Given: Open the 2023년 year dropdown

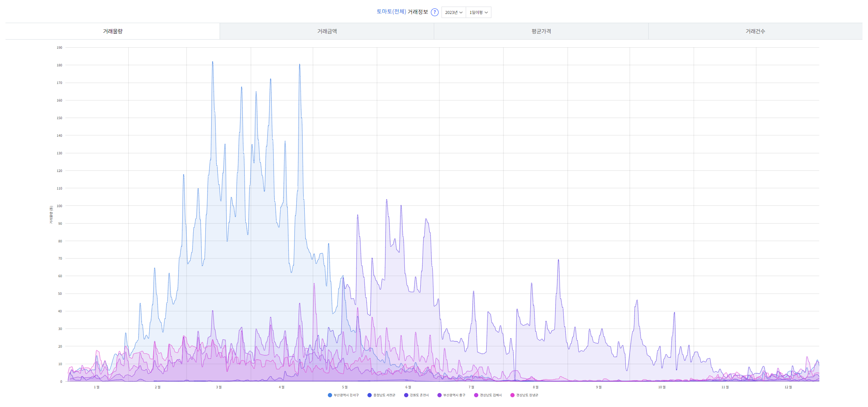Looking at the screenshot, I should click(x=454, y=12).
